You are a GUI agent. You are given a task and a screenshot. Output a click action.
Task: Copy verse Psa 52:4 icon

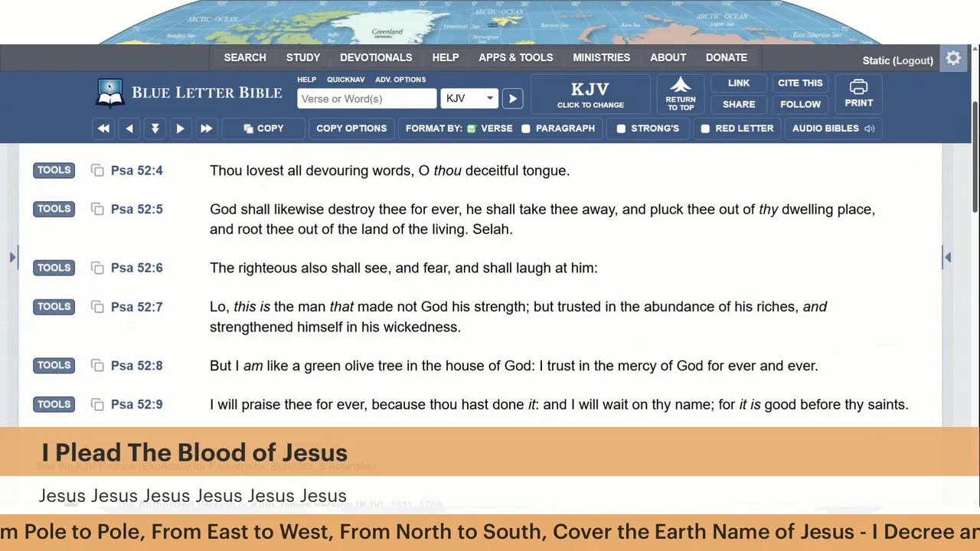coord(97,171)
